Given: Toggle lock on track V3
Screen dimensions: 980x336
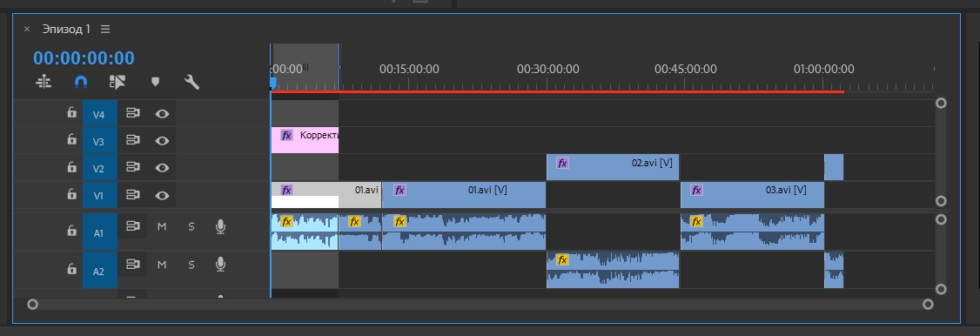Looking at the screenshot, I should coord(72,140).
